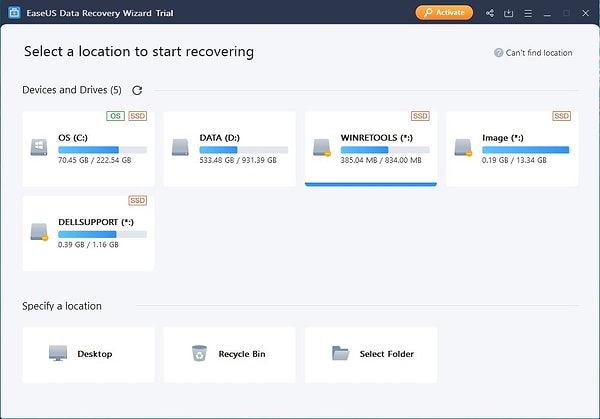
Task: Click the DELLSUPPORT disk icon
Action: 39,232
